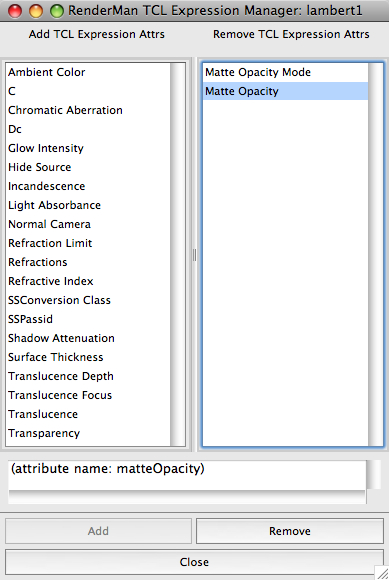Viewport: 389px width, 580px height.
Task: Select Refractive Index attribute
Action: pos(89,281)
